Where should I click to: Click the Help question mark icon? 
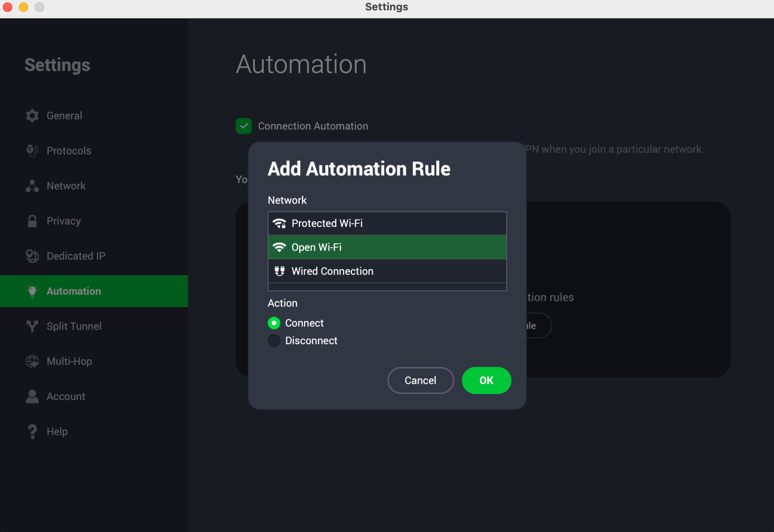(x=32, y=432)
